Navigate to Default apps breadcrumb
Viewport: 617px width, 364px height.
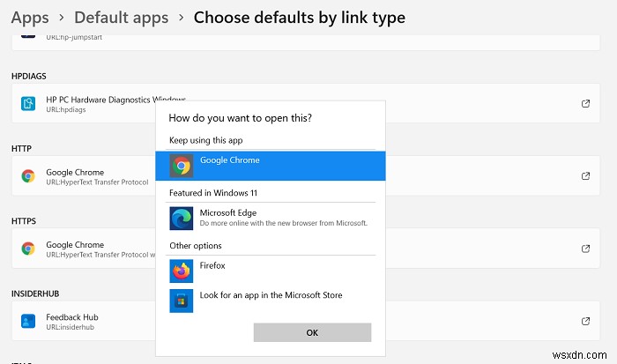click(x=121, y=17)
